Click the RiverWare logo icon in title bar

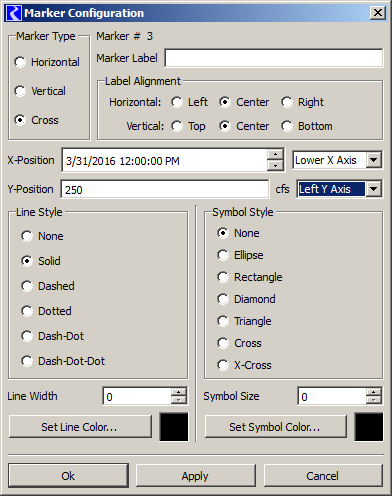click(x=14, y=13)
